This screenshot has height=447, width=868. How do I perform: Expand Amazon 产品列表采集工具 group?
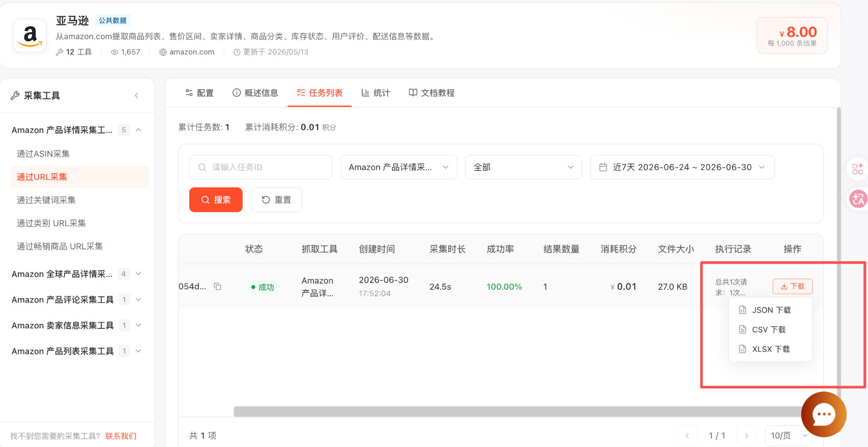[138, 351]
